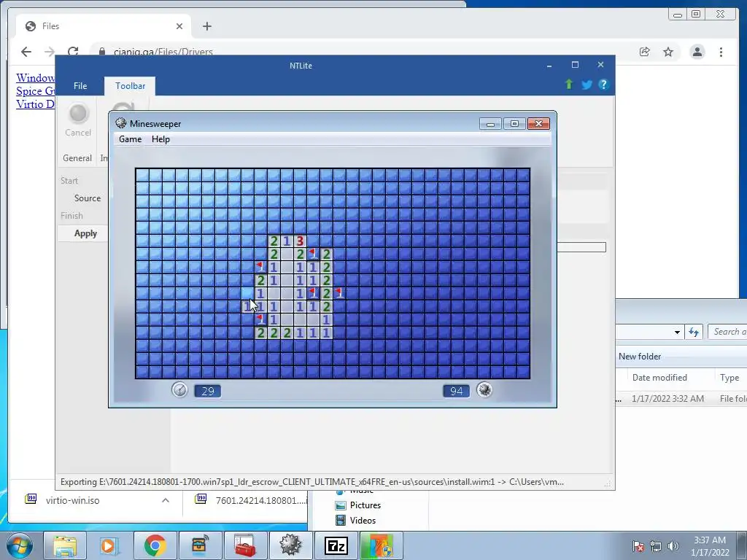Click the flagged cell right of the red 3 row below
This screenshot has height=560, width=747.
[x=313, y=254]
